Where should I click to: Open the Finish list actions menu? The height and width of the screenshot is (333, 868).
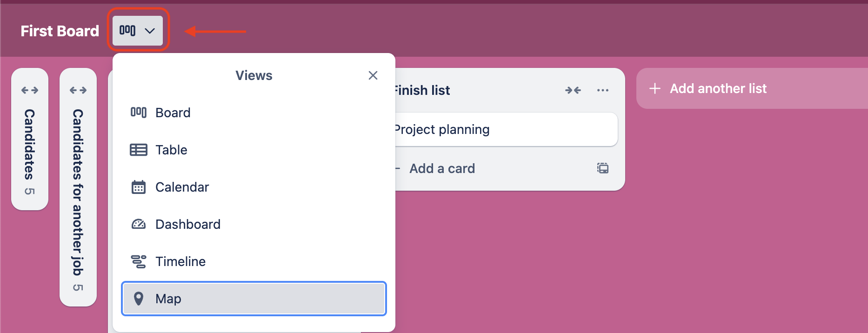[x=603, y=90]
